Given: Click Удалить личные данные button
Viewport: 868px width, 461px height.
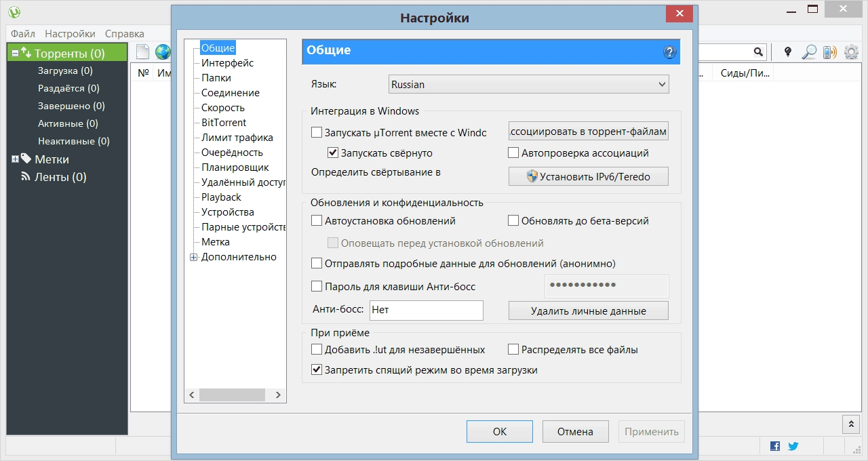Looking at the screenshot, I should [588, 310].
